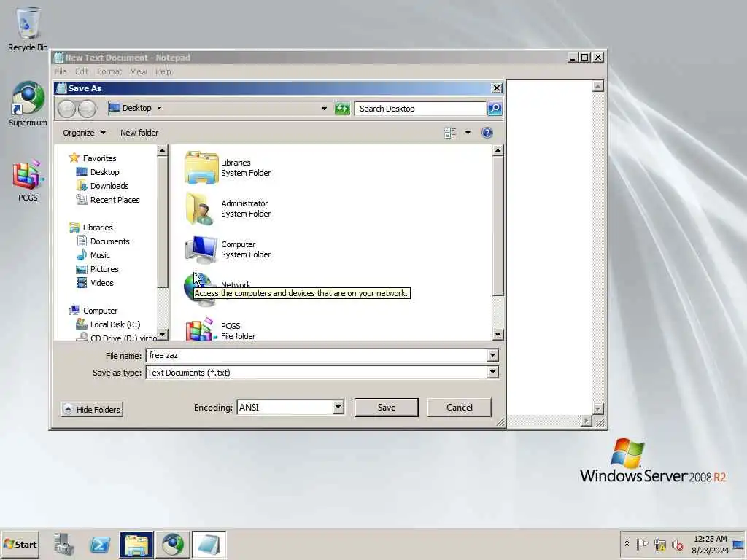
Task: Open the Notepad Format menu
Action: click(x=109, y=71)
